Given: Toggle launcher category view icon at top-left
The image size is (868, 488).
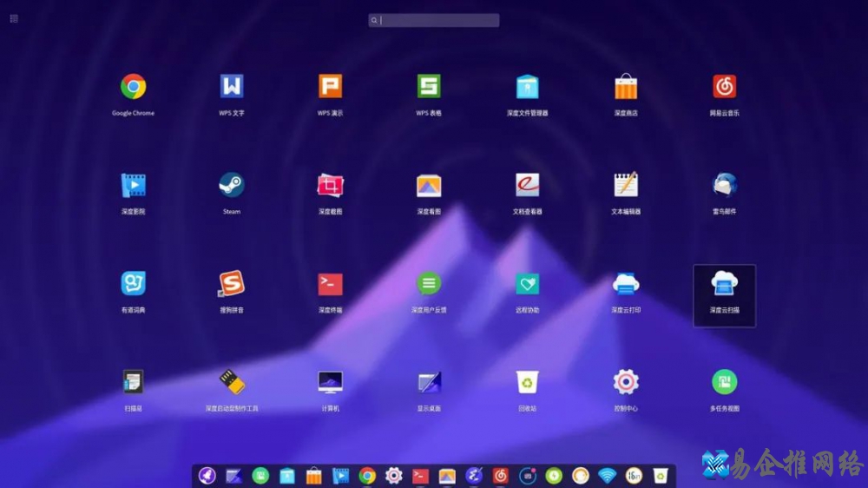Looking at the screenshot, I should pos(14,18).
